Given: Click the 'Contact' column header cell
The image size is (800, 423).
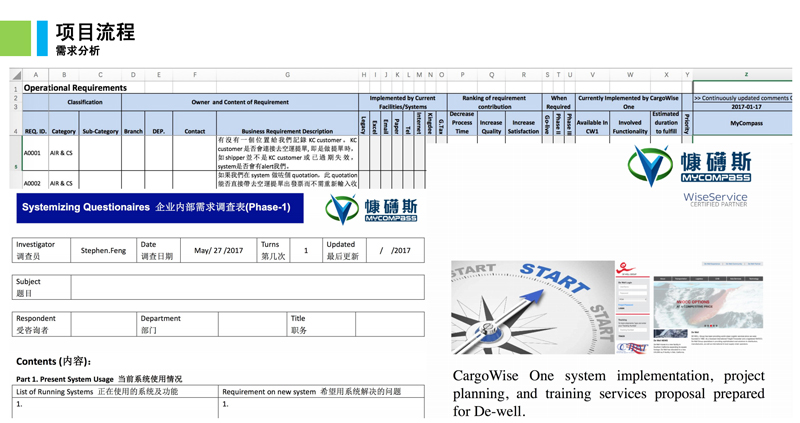Looking at the screenshot, I should [194, 123].
